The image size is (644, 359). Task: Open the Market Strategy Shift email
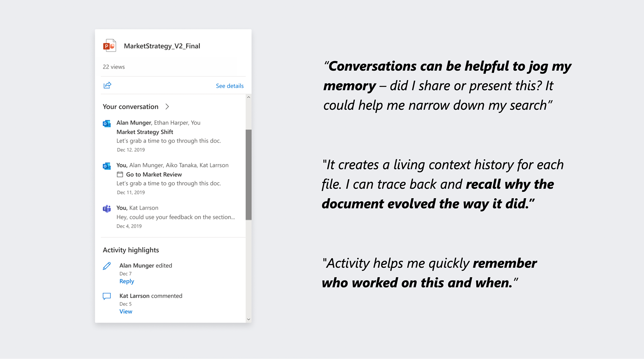[145, 132]
